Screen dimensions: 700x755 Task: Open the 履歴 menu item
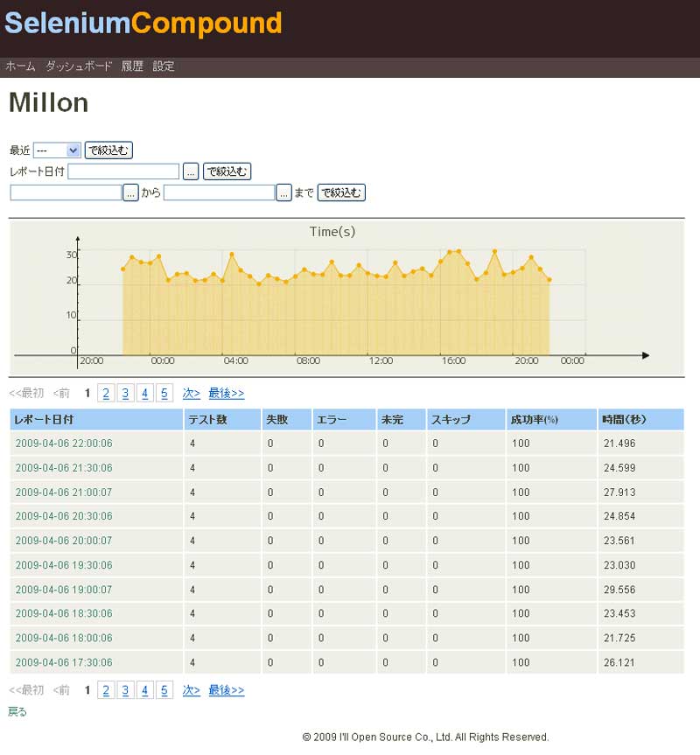pos(132,66)
